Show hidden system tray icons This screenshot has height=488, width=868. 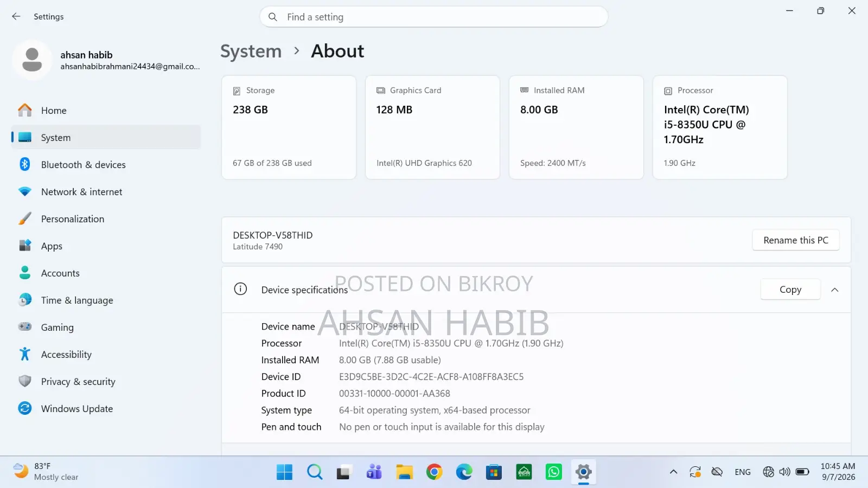click(673, 472)
